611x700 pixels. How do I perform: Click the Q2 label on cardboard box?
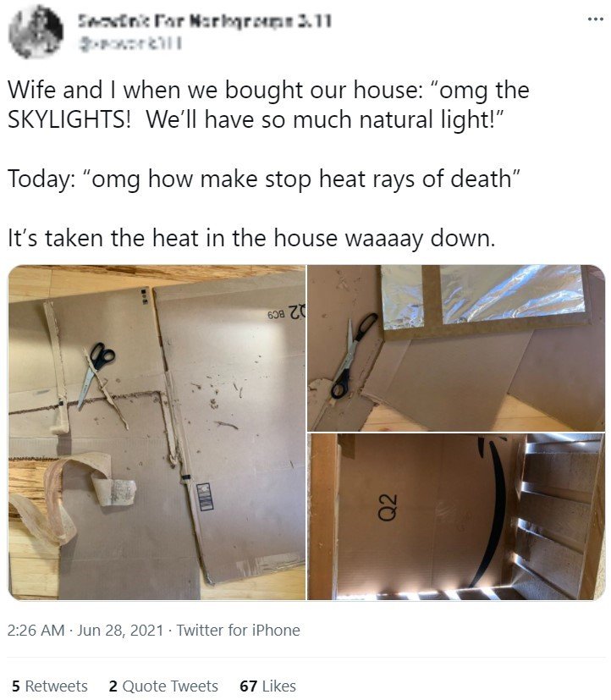tap(388, 508)
